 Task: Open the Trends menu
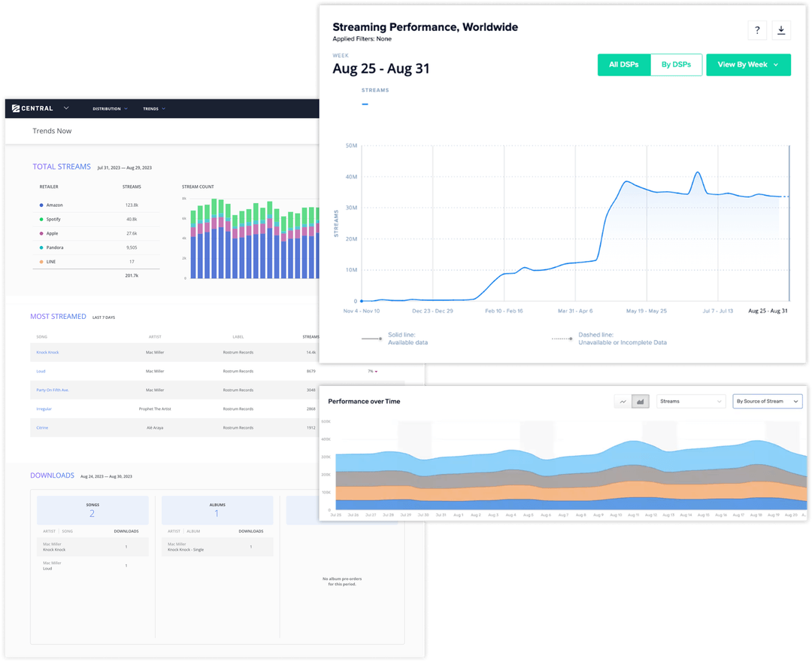[x=154, y=109]
